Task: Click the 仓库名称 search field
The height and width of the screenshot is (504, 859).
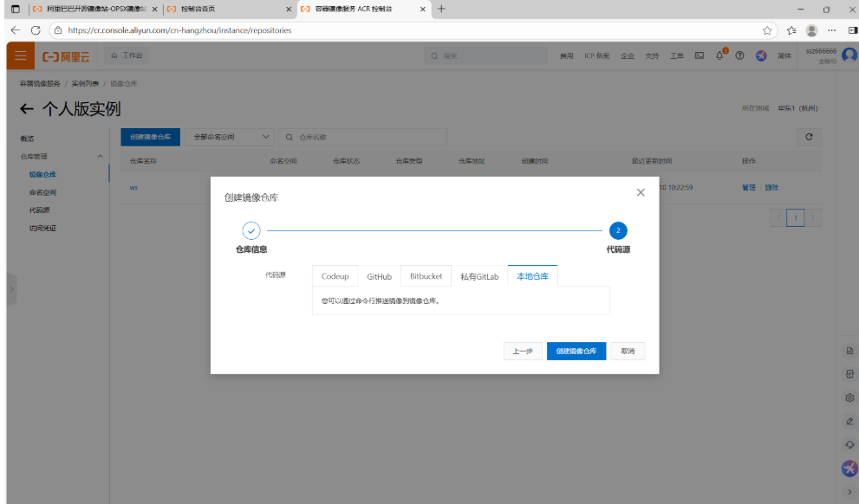Action: tap(362, 137)
